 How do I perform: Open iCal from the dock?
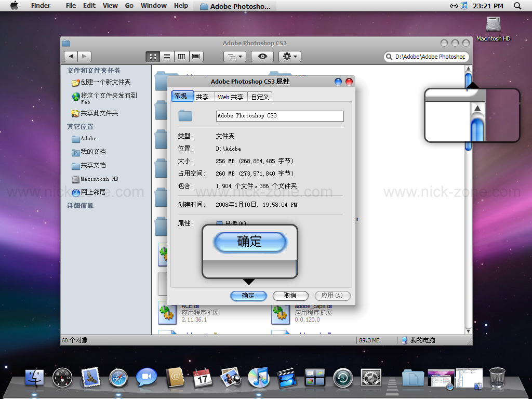point(203,378)
